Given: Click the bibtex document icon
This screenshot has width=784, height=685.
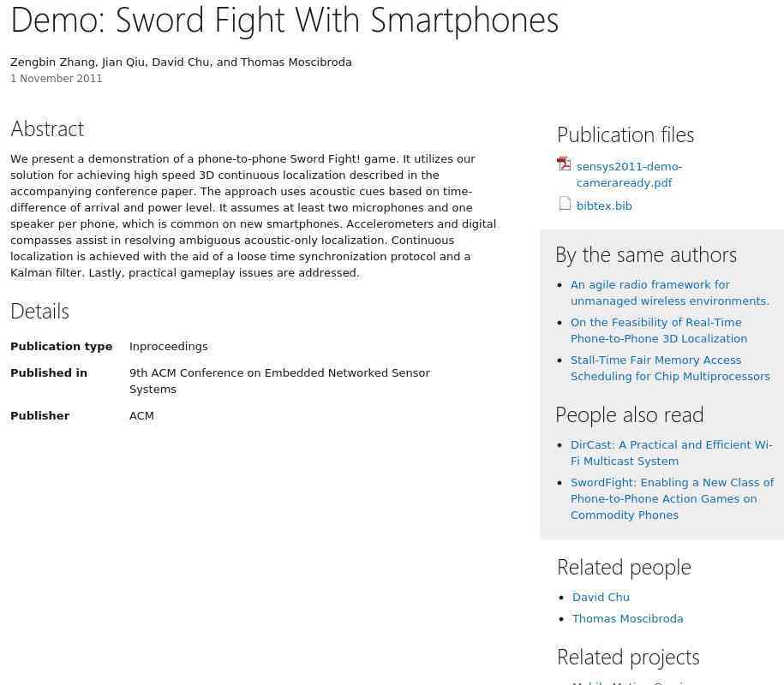Looking at the screenshot, I should 565,204.
